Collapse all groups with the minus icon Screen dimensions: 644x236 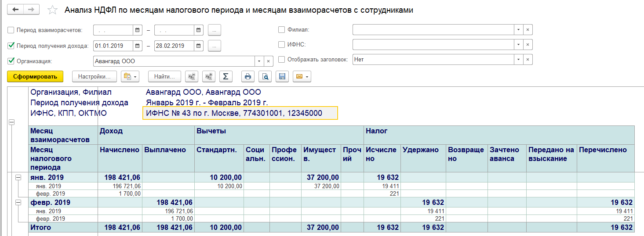[191, 76]
